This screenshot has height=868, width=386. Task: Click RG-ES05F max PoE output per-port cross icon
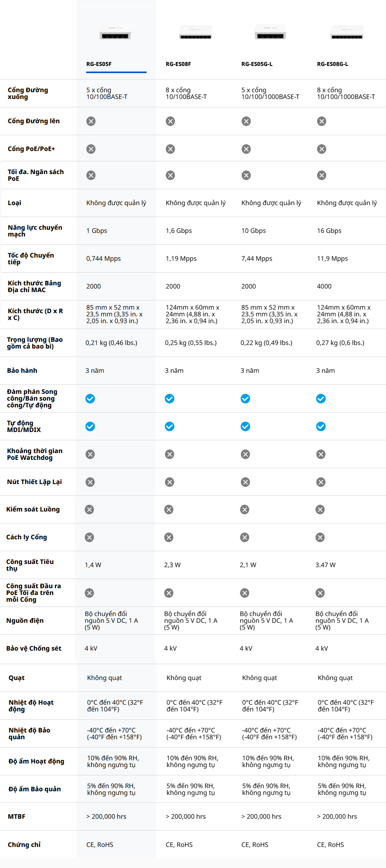[89, 593]
